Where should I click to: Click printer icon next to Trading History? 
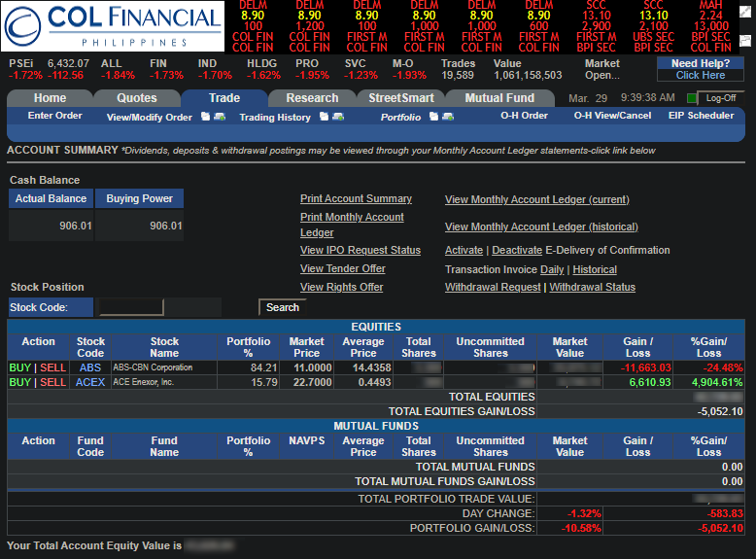(338, 117)
